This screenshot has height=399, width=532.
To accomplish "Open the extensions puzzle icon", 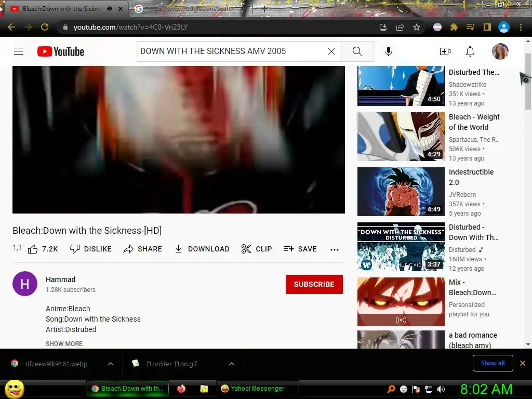I will point(454,27).
